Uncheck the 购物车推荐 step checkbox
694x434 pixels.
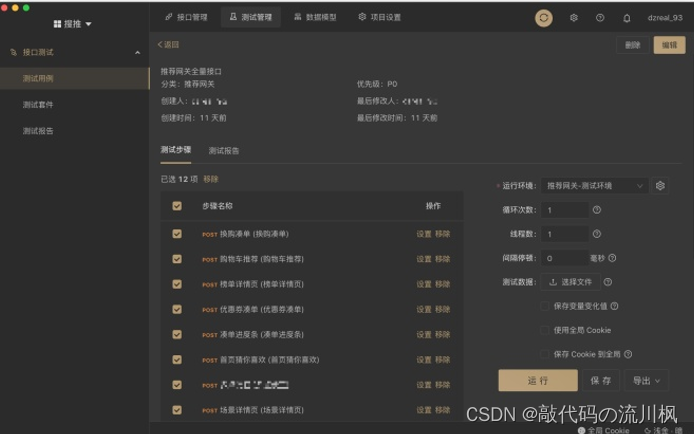(177, 259)
